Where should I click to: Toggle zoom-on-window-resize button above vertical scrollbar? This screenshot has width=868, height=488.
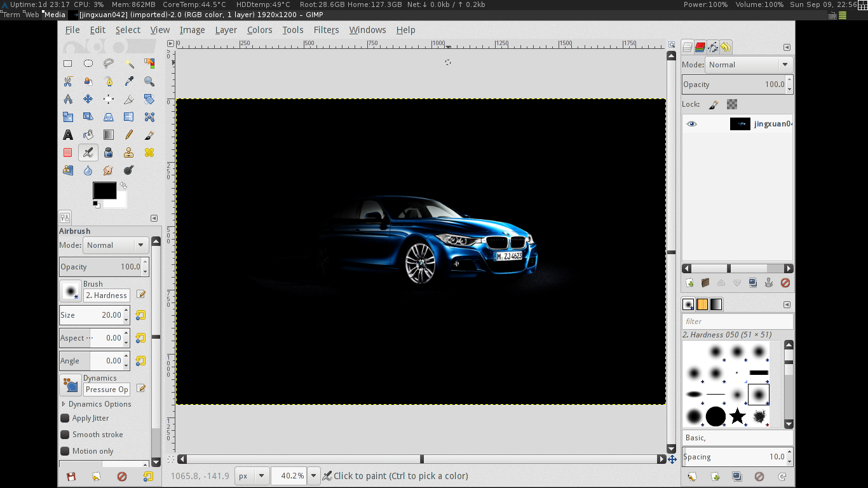(x=672, y=44)
